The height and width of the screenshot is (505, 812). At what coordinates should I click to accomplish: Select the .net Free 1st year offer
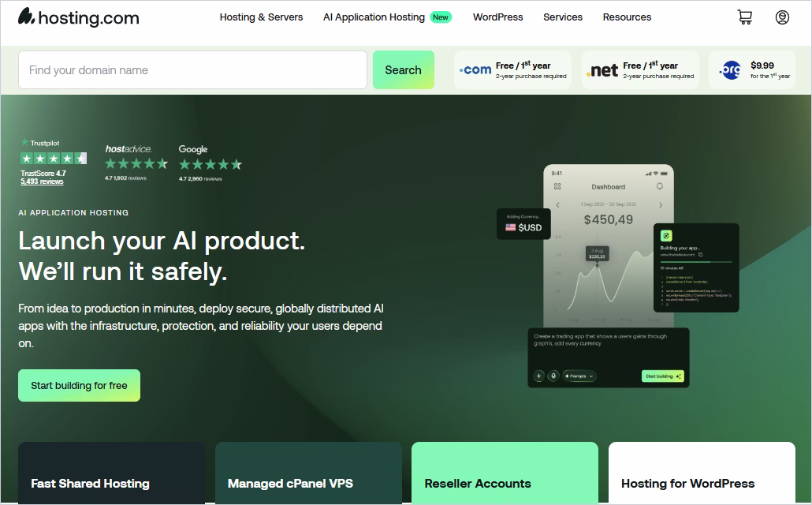pyautogui.click(x=640, y=70)
